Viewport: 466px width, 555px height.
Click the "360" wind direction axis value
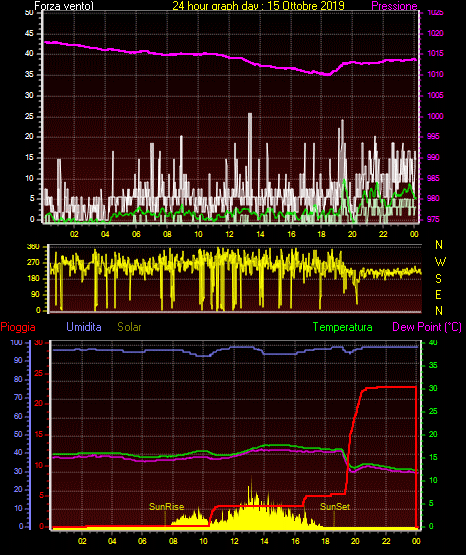33,247
